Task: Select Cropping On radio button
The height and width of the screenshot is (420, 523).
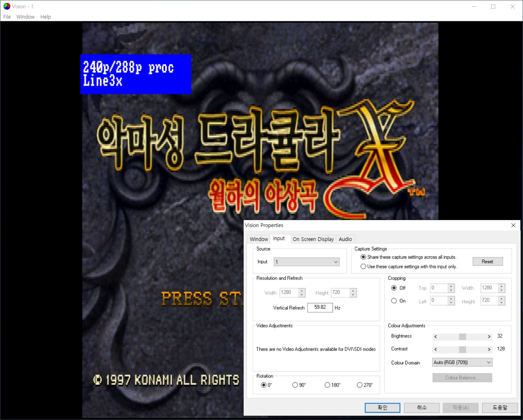Action: [394, 301]
